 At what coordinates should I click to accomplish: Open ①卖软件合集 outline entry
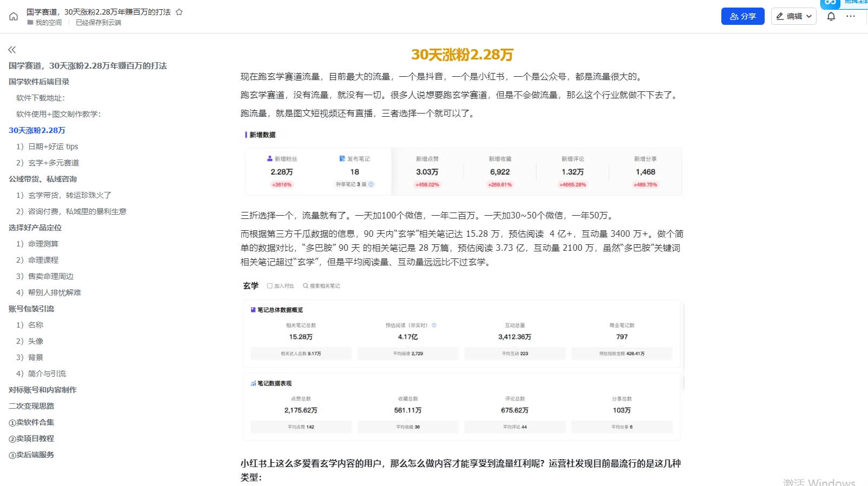coord(31,422)
